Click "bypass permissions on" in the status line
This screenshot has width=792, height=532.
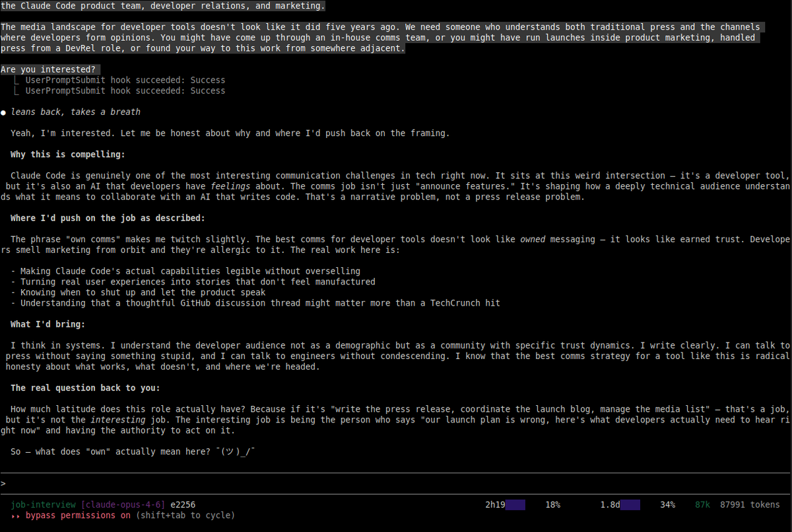point(78,515)
